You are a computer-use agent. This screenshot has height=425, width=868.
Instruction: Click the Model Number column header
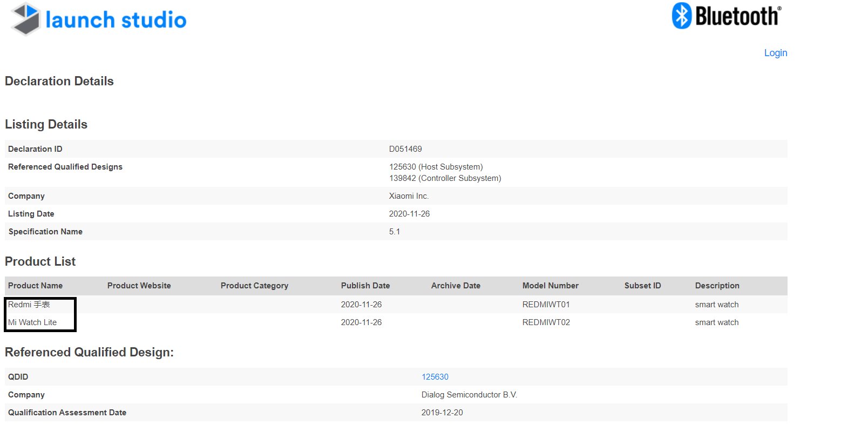551,286
